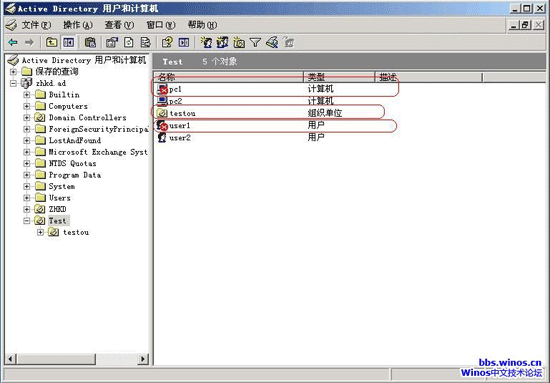Expand the Builtin container
The width and height of the screenshot is (550, 383).
click(x=27, y=95)
